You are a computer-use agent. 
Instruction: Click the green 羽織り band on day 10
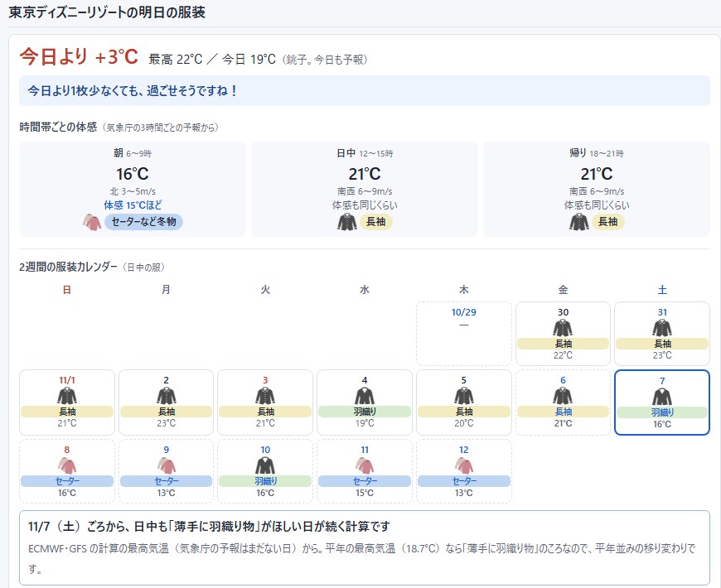[x=265, y=481]
